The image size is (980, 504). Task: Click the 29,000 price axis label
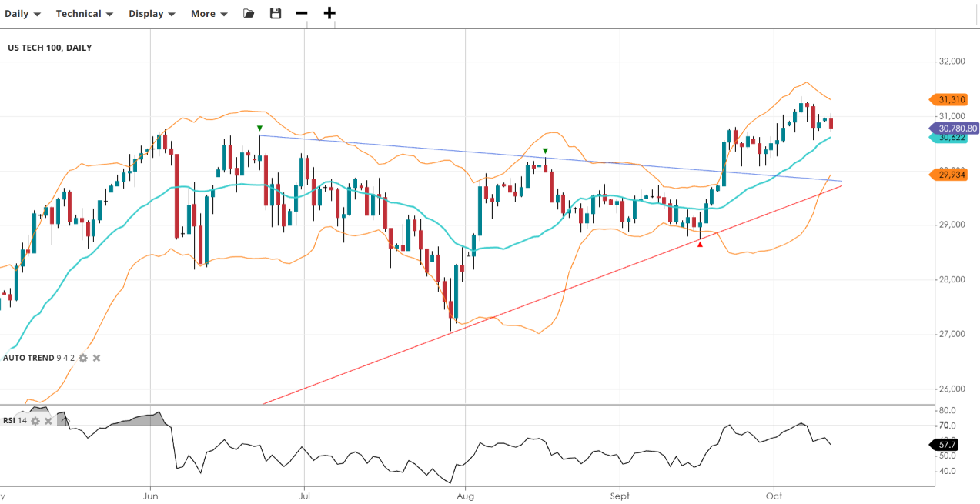click(x=953, y=225)
